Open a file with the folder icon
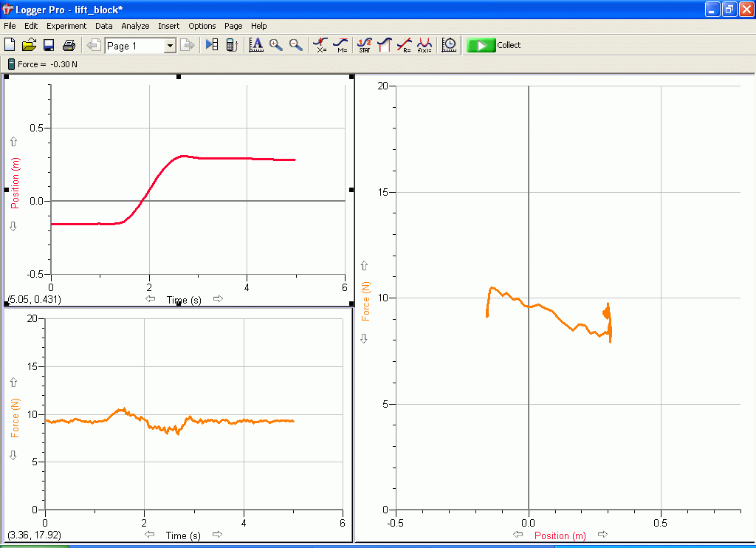 (x=30, y=45)
